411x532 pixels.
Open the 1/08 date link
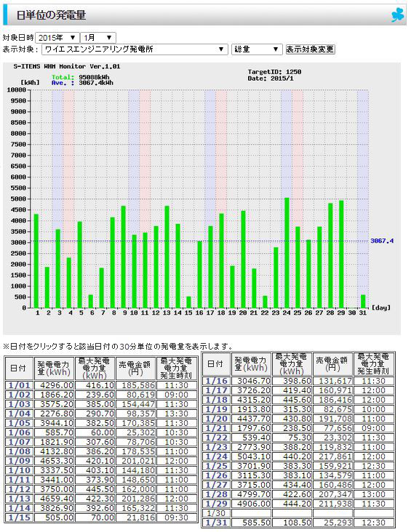(20, 451)
